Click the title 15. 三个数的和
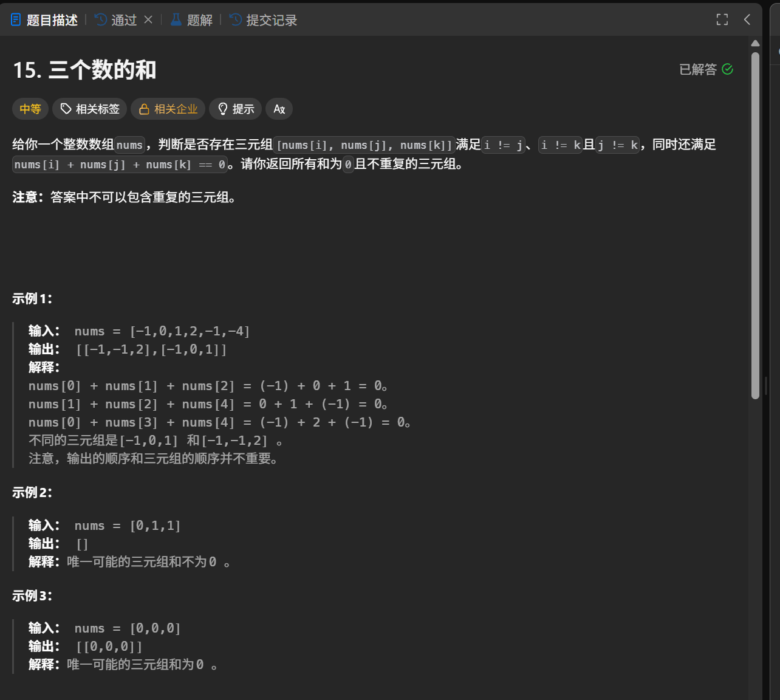Viewport: 780px width, 700px height. (x=84, y=70)
